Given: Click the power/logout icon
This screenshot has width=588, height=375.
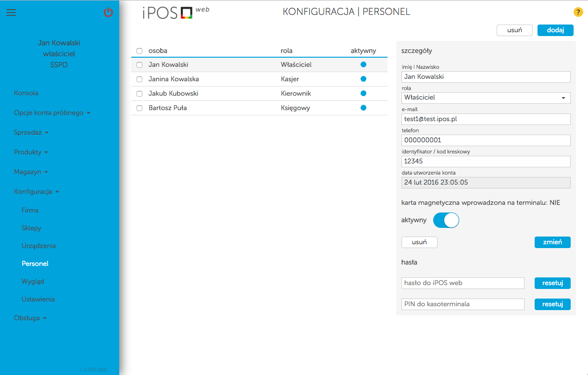Looking at the screenshot, I should [x=108, y=12].
